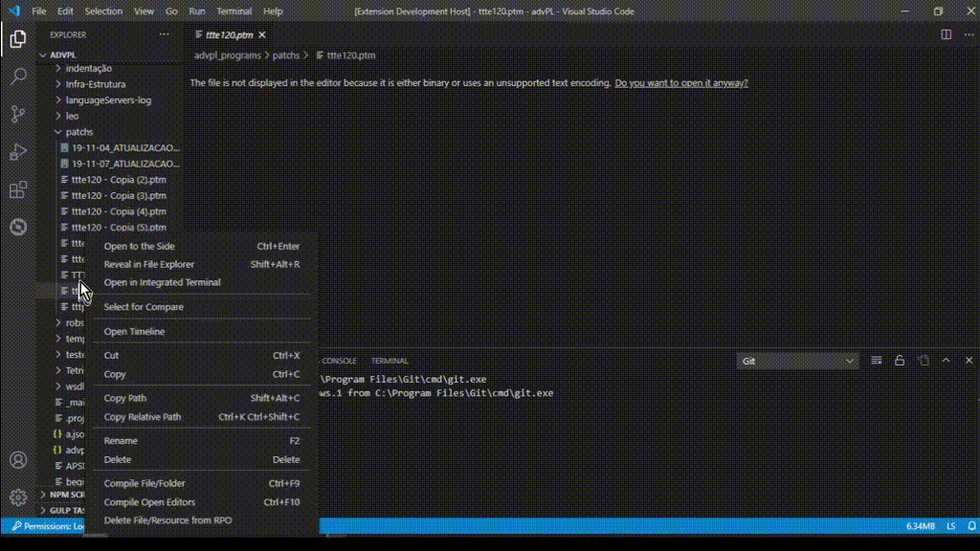Choose Compile Open Editors
The width and height of the screenshot is (980, 551).
pyautogui.click(x=201, y=502)
